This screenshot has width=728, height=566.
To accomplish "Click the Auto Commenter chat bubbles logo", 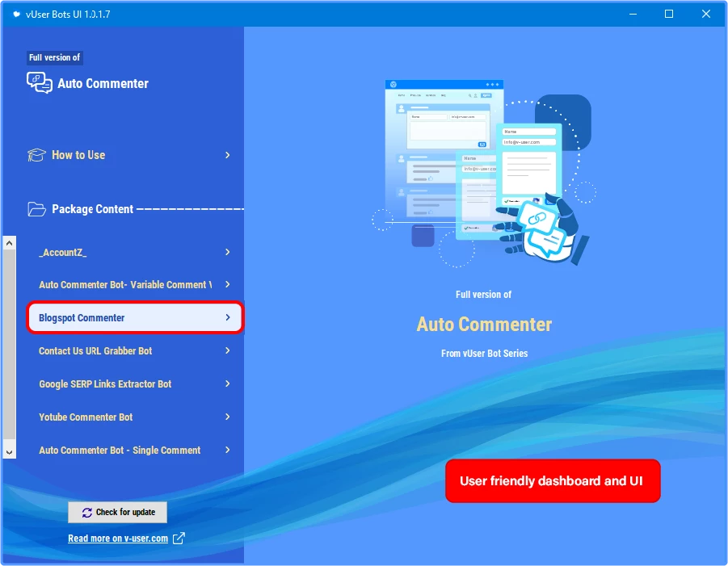I will coord(40,83).
